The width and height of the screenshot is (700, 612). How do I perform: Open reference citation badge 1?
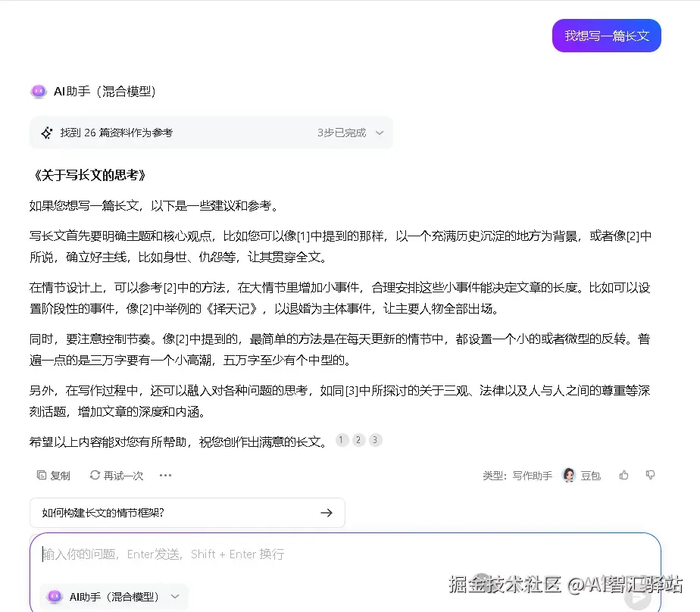pyautogui.click(x=341, y=439)
